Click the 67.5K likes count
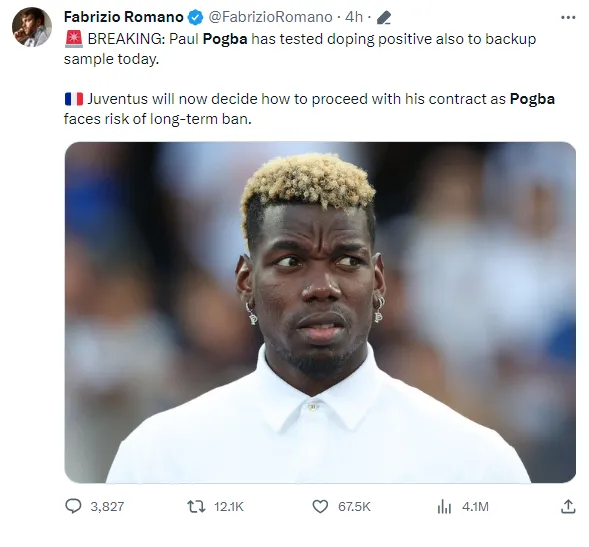The width and height of the screenshot is (589, 547). click(x=354, y=506)
